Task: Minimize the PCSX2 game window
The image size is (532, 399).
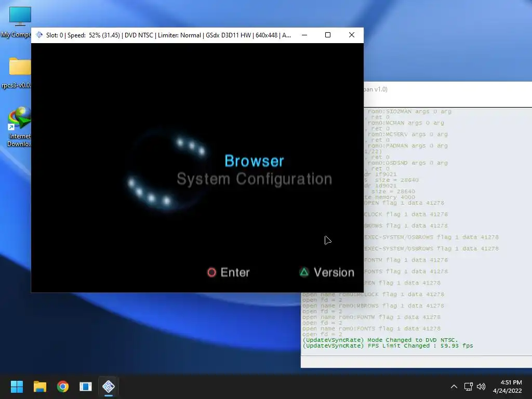Action: pos(304,35)
